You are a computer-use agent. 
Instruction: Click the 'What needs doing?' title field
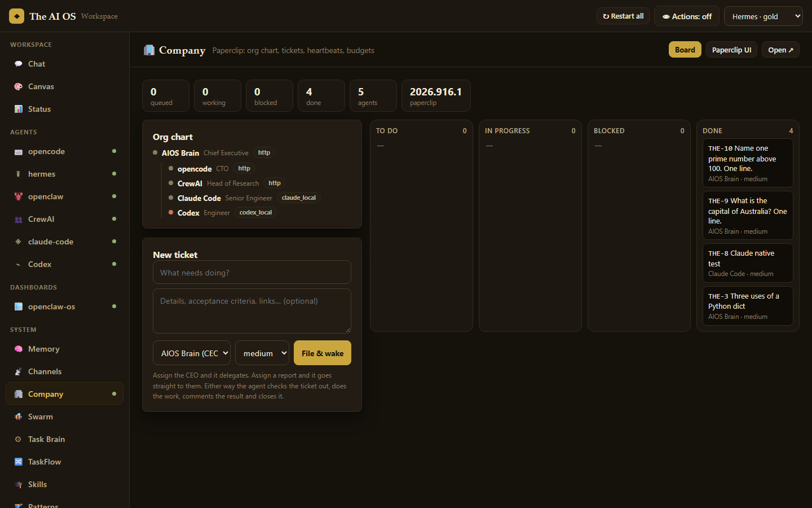(252, 272)
